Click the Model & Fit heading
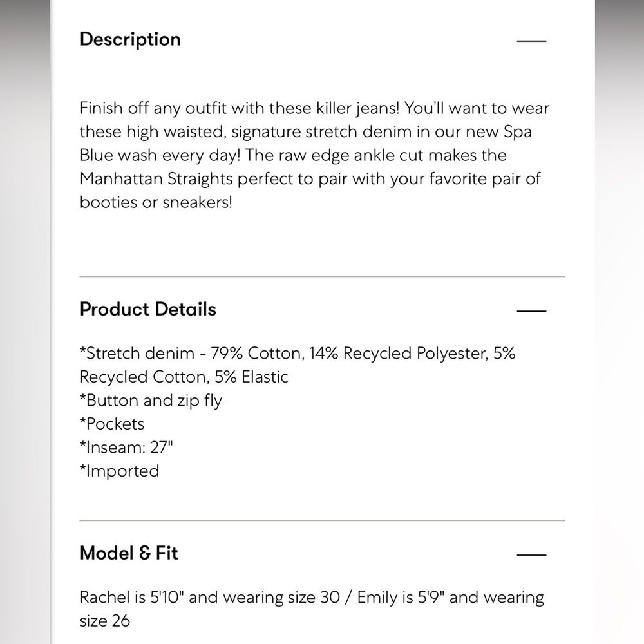This screenshot has width=644, height=644. click(129, 553)
